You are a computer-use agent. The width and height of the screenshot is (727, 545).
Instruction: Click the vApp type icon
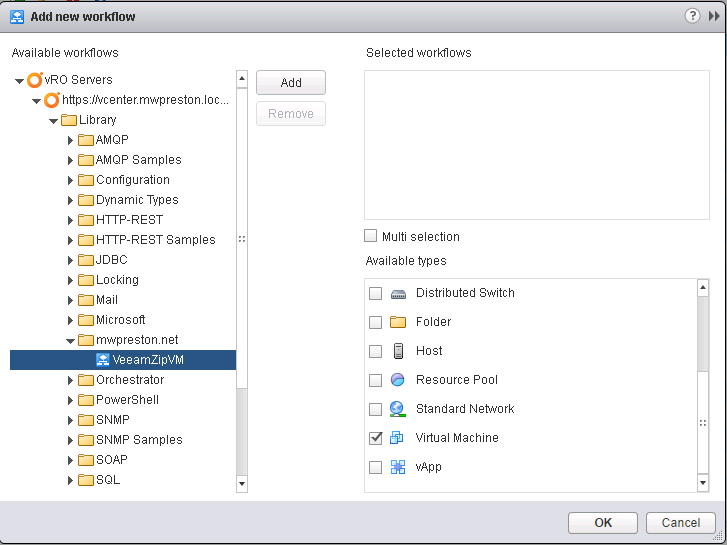398,467
